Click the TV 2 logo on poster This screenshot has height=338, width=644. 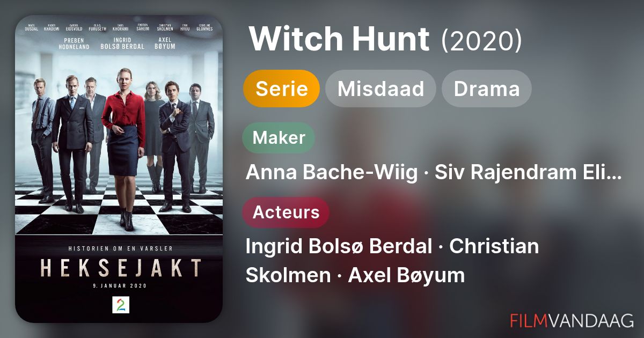(120, 305)
